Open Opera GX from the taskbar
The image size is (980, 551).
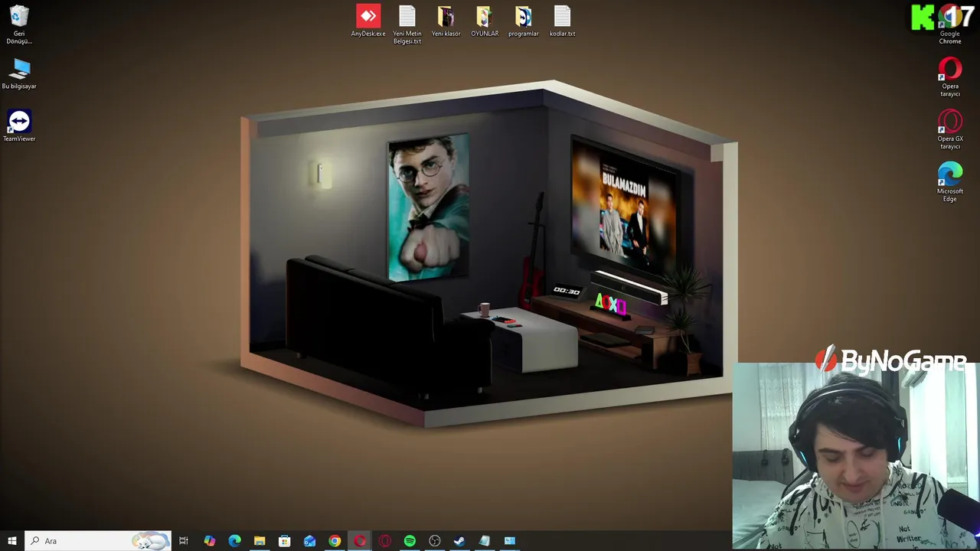(x=384, y=541)
